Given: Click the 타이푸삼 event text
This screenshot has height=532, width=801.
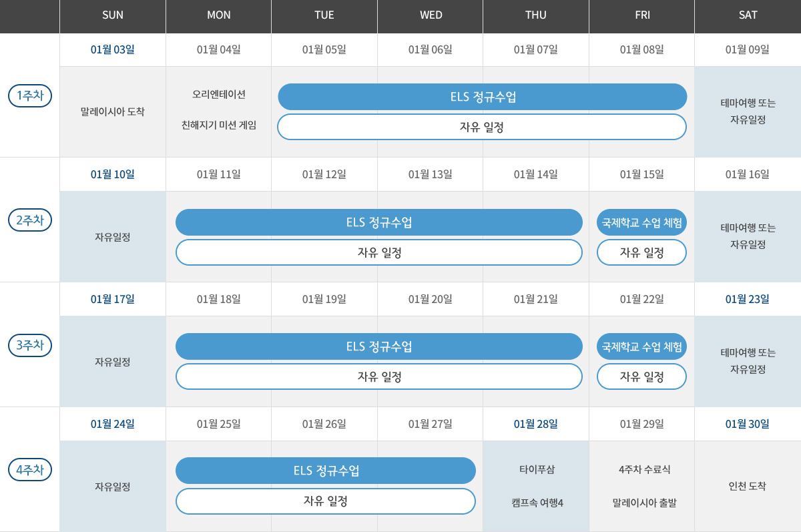Looking at the screenshot, I should 537,469.
